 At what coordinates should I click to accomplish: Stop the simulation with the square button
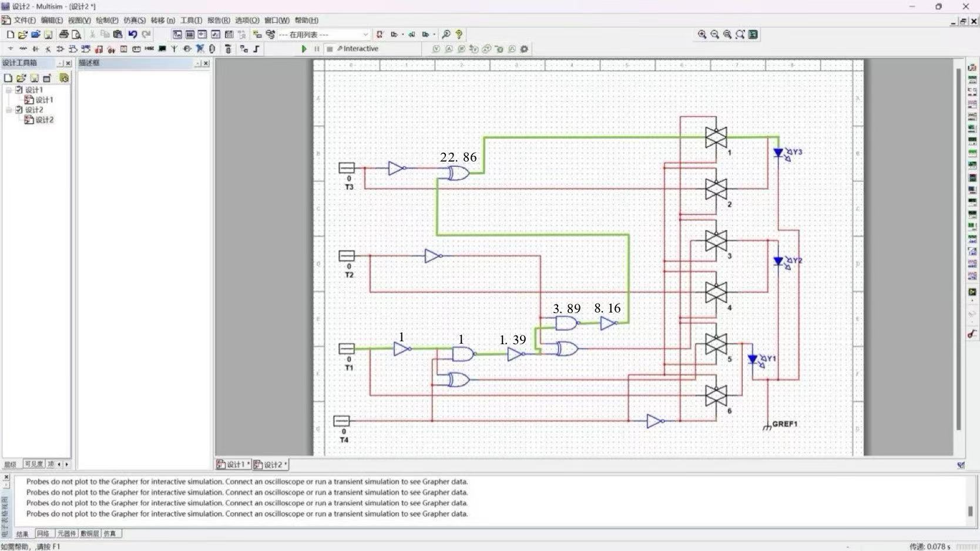330,49
